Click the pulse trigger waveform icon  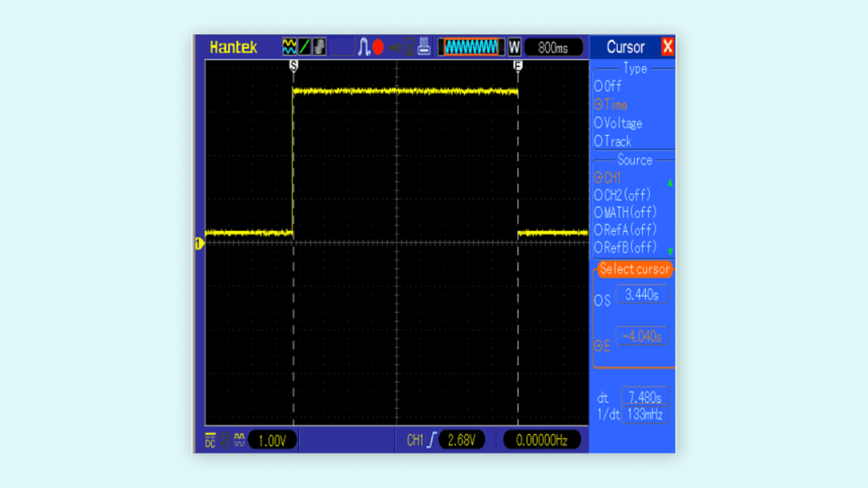(363, 47)
